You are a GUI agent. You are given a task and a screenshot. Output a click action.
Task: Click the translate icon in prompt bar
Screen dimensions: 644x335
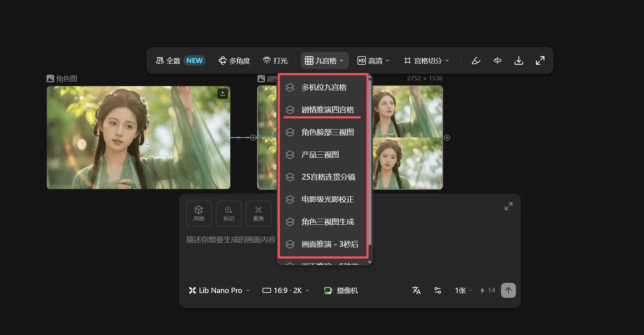pyautogui.click(x=416, y=291)
